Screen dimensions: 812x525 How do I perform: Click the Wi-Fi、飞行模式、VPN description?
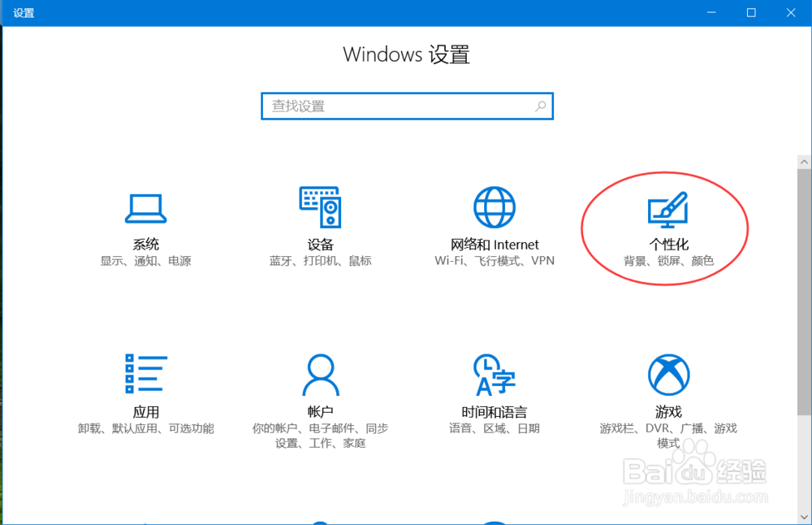click(495, 261)
